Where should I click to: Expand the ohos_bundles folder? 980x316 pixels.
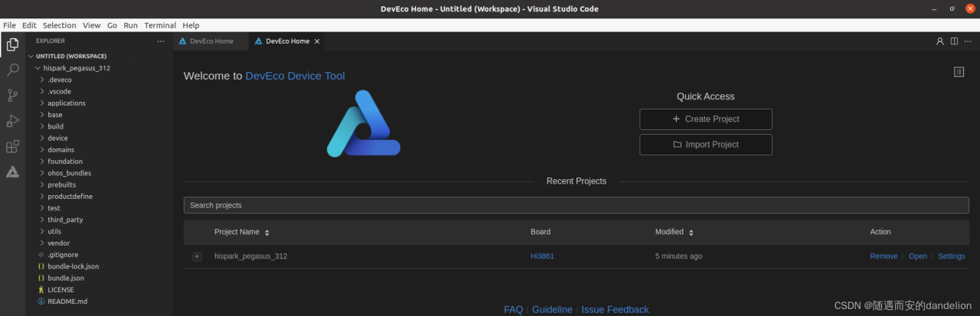(69, 173)
